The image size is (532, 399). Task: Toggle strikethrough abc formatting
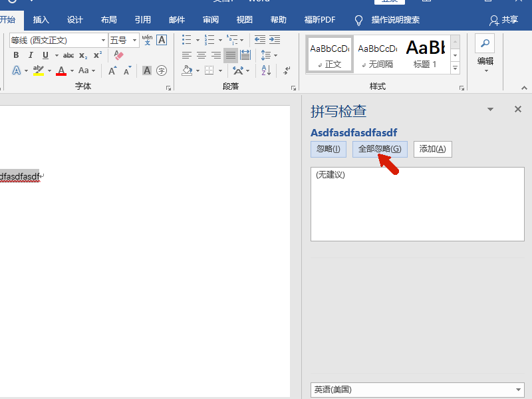[68, 55]
